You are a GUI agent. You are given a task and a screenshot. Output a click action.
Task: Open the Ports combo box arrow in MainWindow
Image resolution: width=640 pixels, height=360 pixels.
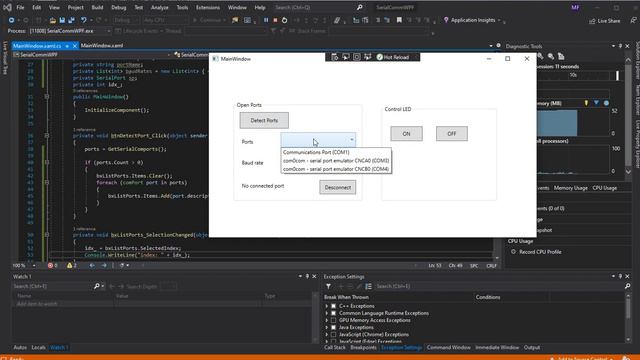click(x=351, y=140)
